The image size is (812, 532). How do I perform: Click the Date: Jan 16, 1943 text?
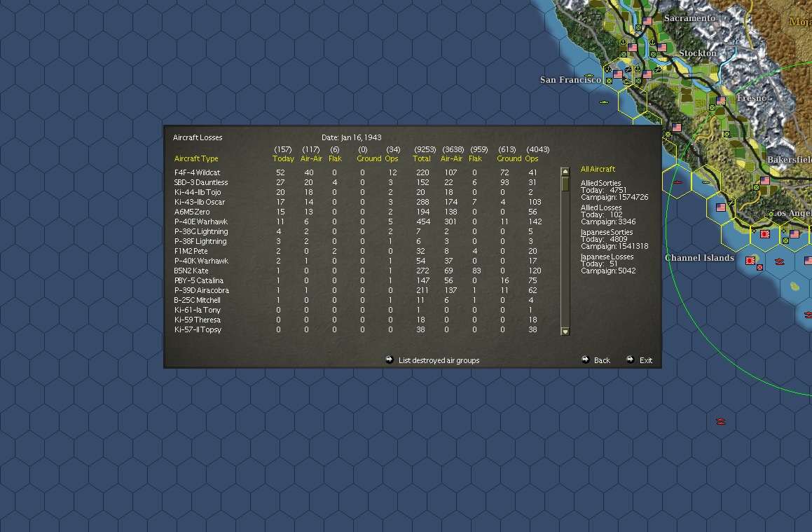point(351,137)
